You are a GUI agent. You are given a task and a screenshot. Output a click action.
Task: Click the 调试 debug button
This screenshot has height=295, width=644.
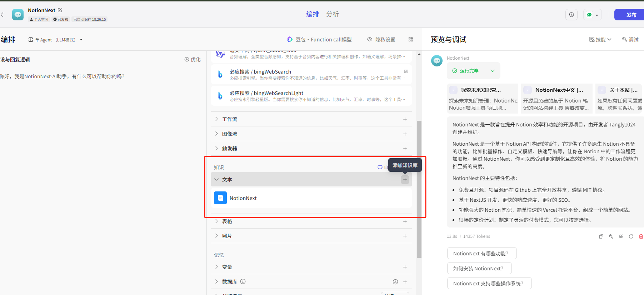pos(630,40)
